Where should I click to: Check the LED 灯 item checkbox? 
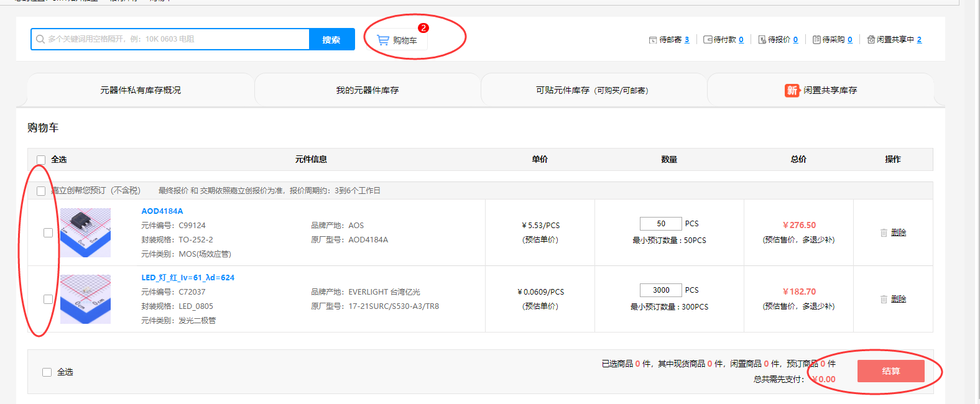pos(48,299)
